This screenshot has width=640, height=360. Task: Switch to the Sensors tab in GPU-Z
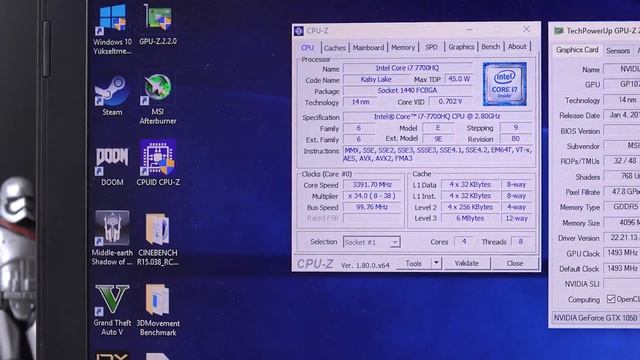[618, 51]
